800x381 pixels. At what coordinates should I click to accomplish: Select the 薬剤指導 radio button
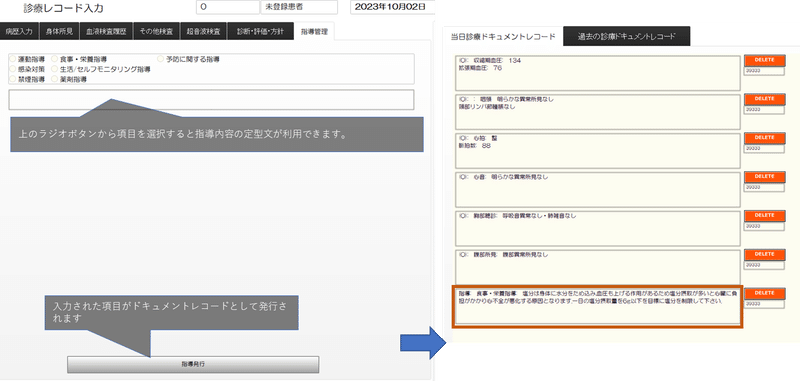[x=55, y=79]
